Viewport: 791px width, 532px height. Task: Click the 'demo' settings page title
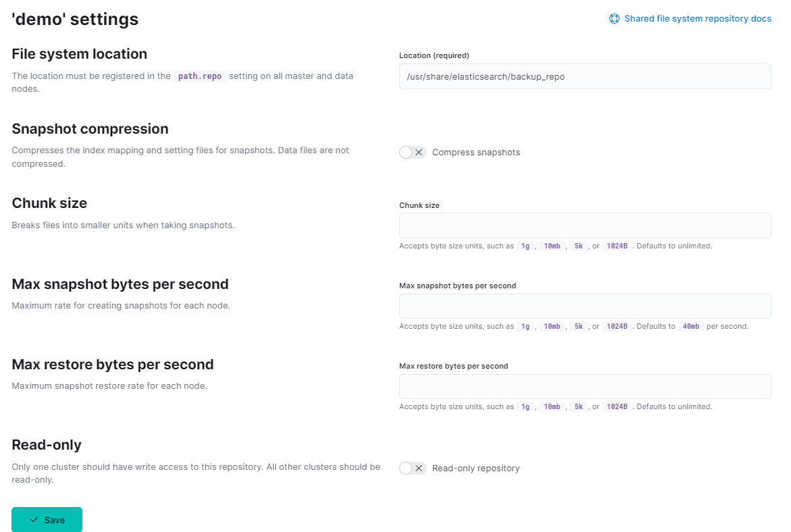tap(75, 20)
